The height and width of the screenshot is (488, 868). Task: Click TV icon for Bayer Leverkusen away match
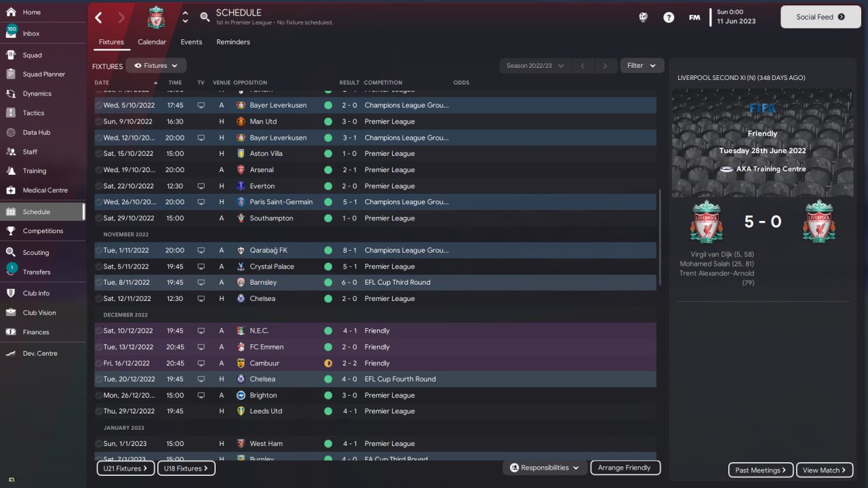[x=201, y=106]
